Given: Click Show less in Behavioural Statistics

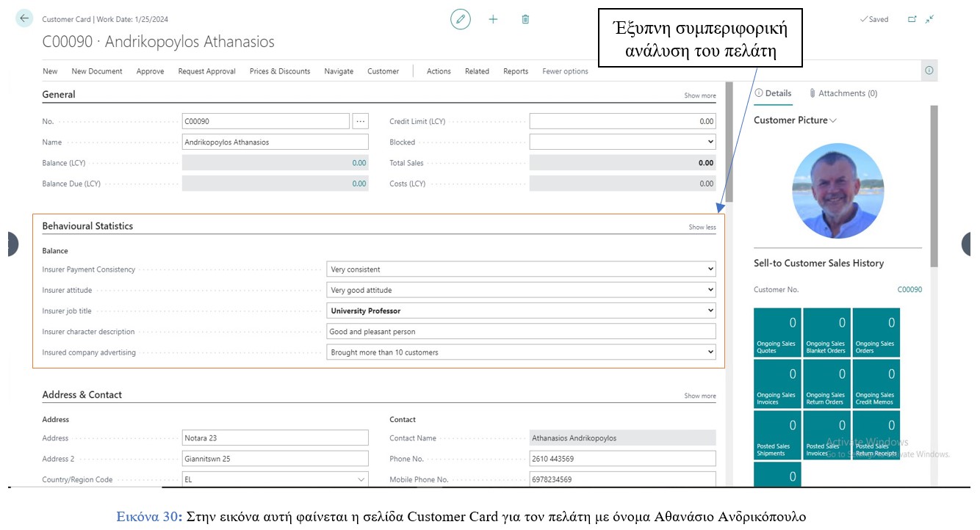Looking at the screenshot, I should 702,227.
